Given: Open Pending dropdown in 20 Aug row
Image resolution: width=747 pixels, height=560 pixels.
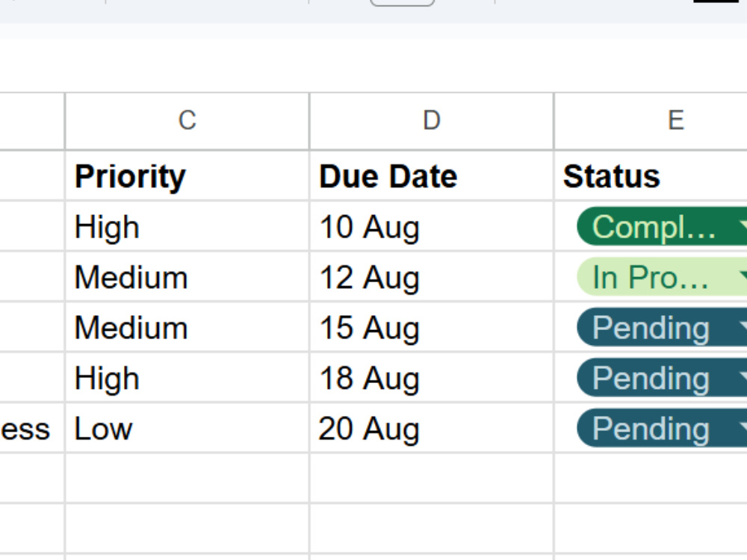Looking at the screenshot, I should coord(662,429).
